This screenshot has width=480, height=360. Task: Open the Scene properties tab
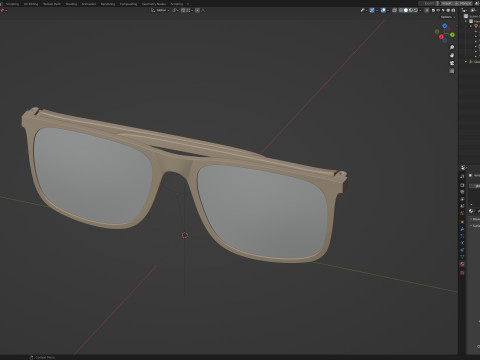click(462, 206)
